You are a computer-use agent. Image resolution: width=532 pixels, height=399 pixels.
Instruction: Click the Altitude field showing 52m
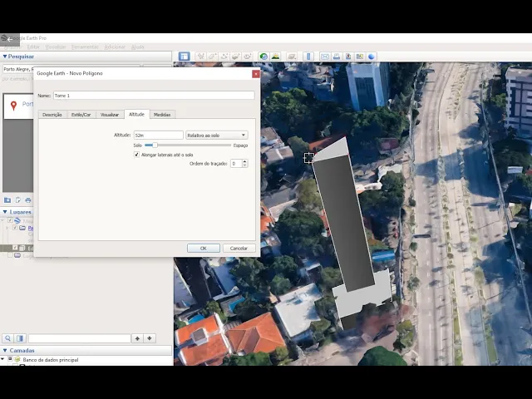point(159,135)
